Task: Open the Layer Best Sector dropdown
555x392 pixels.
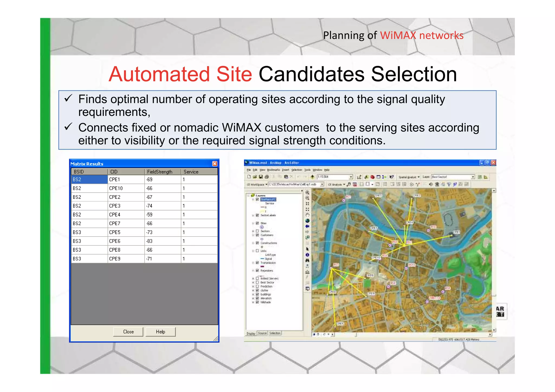Action: pos(473,177)
